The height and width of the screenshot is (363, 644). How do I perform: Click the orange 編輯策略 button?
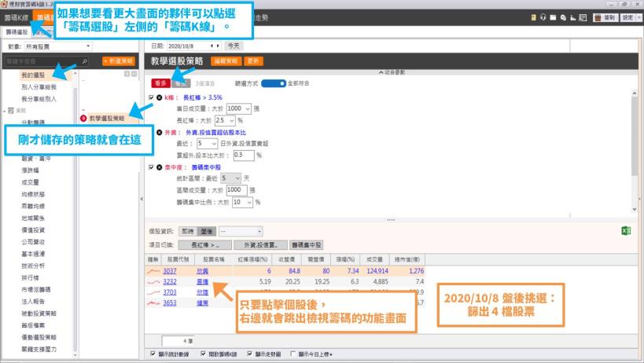pyautogui.click(x=226, y=61)
